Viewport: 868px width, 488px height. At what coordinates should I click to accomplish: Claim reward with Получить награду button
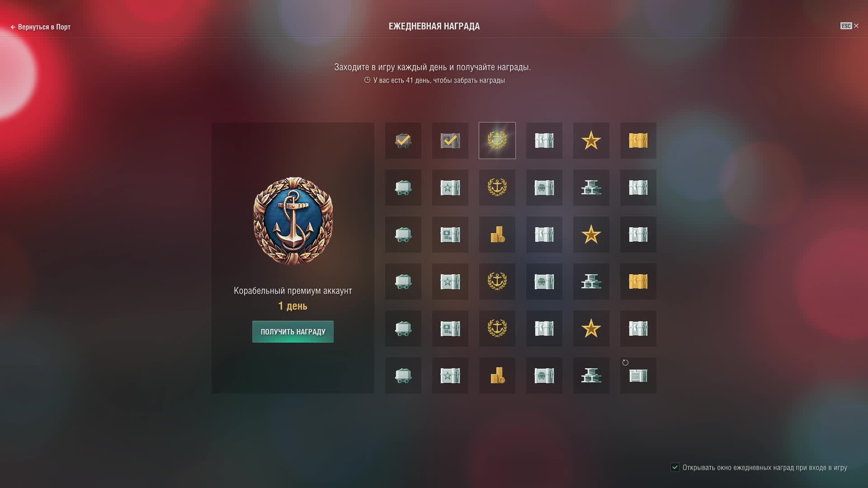293,332
